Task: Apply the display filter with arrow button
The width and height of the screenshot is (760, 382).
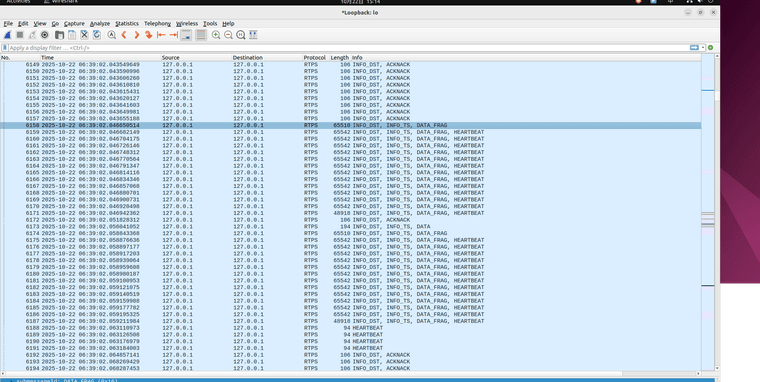Action: (x=694, y=48)
